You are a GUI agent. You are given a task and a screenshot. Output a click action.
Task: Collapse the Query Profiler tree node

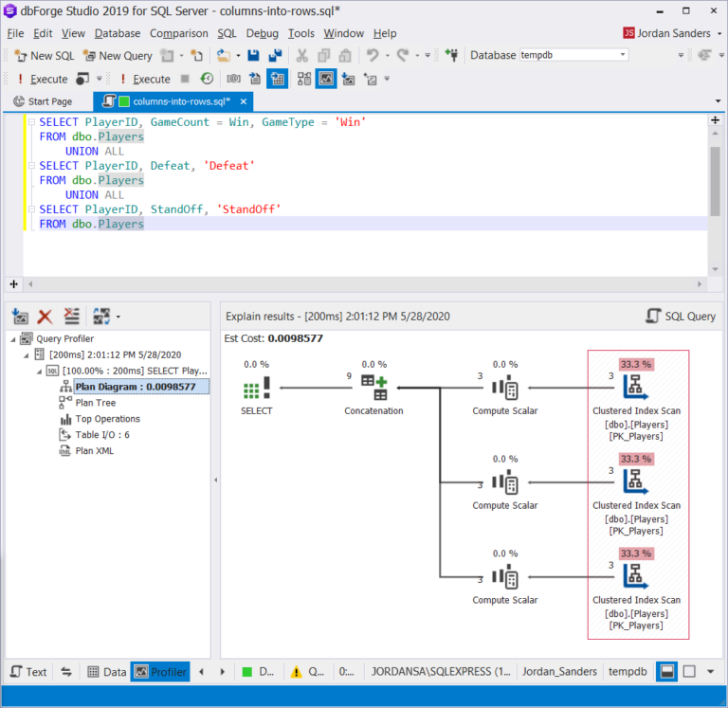point(13,338)
